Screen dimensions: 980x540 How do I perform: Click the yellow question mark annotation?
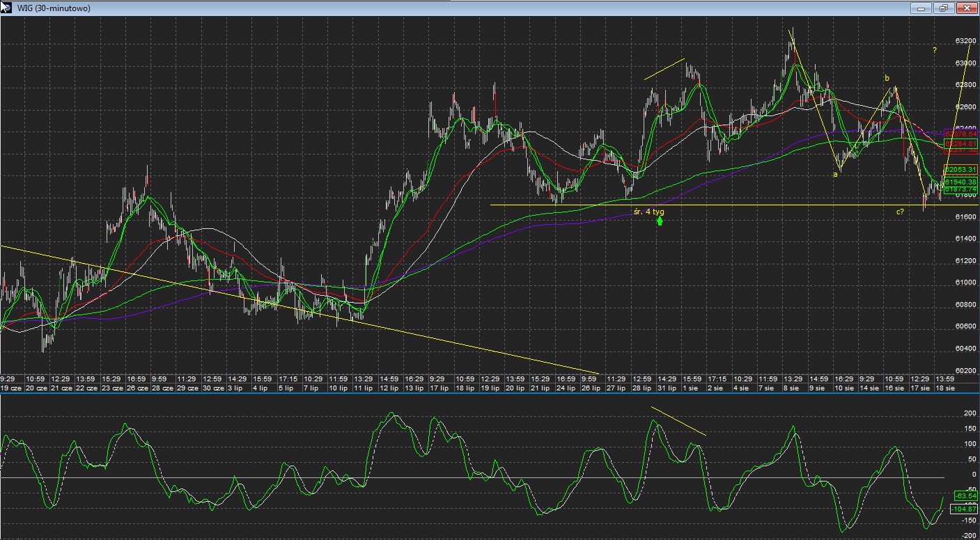(x=935, y=50)
